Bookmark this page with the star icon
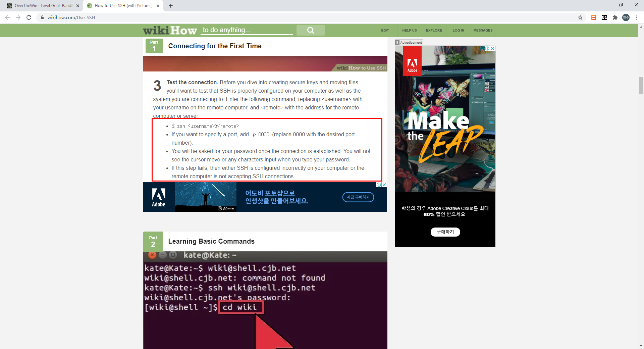The height and width of the screenshot is (349, 644). tap(580, 17)
